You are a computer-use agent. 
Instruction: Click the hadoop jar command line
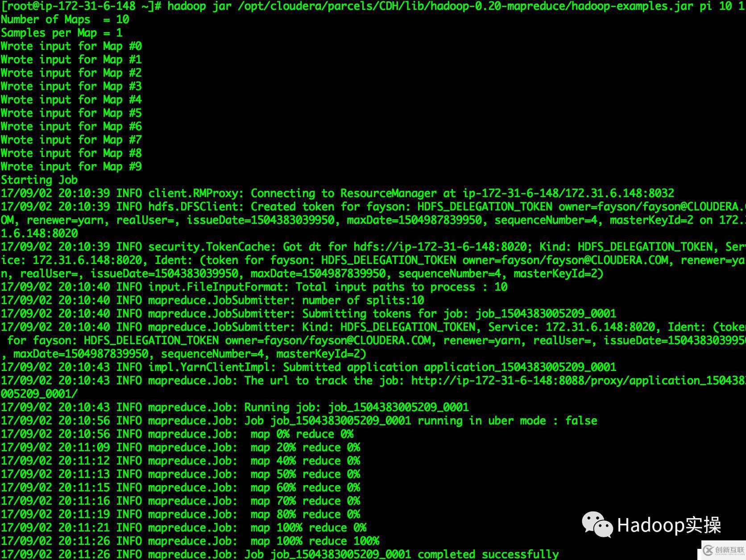point(312,6)
